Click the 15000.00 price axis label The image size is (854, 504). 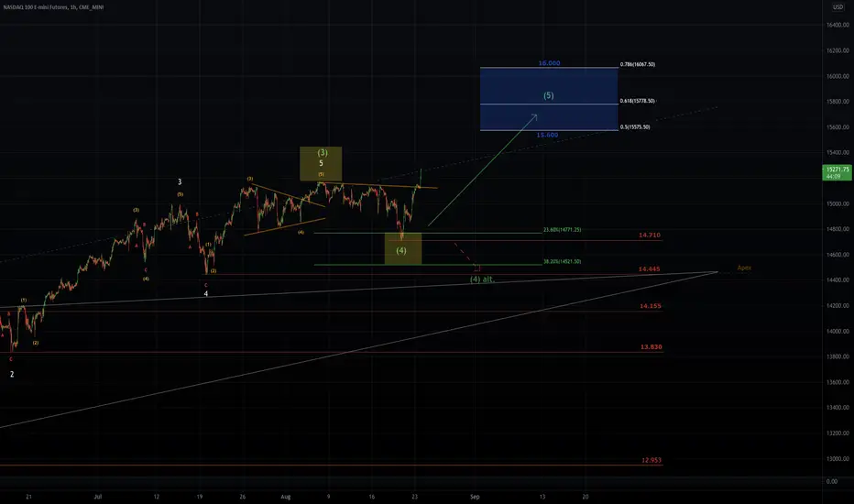(x=838, y=203)
